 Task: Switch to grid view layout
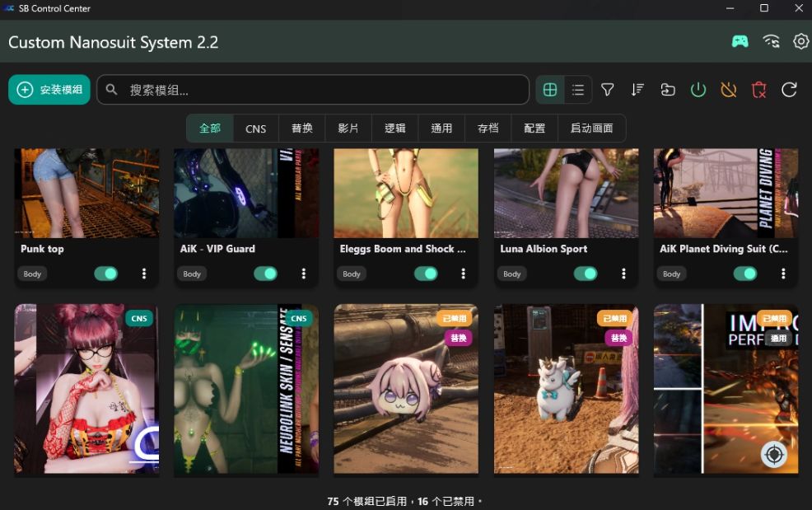tap(550, 90)
